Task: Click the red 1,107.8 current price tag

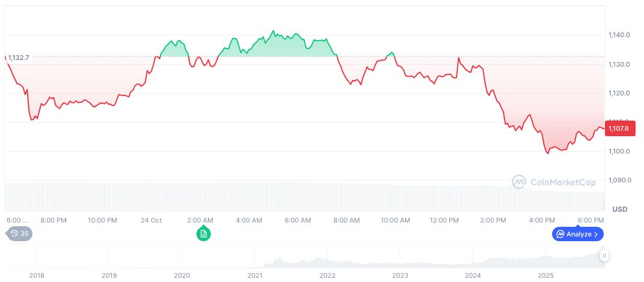Action: (x=618, y=128)
